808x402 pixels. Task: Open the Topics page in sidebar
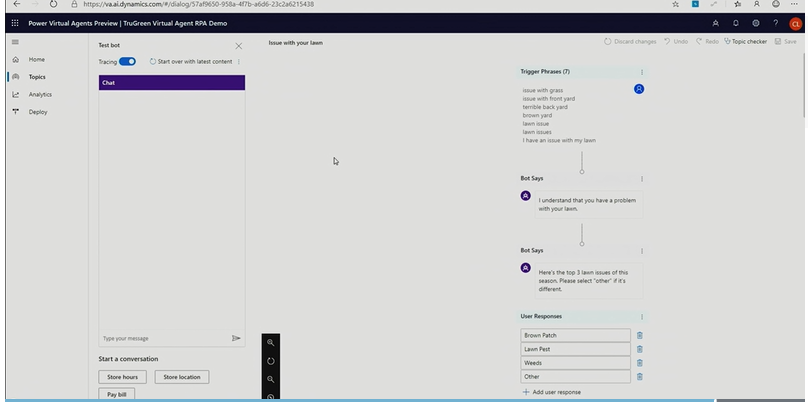tap(36, 77)
